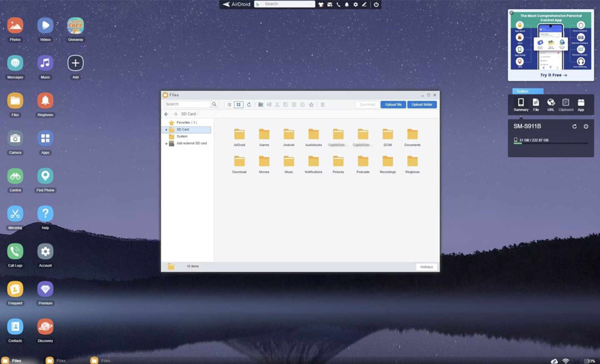The height and width of the screenshot is (364, 600).
Task: Switch Files window to grid view
Action: coord(238,105)
